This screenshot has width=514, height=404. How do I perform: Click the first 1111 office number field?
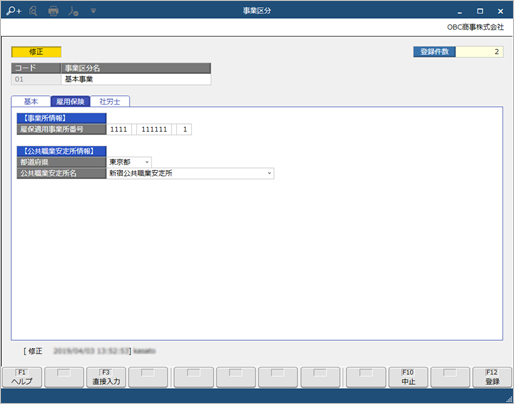click(x=119, y=129)
